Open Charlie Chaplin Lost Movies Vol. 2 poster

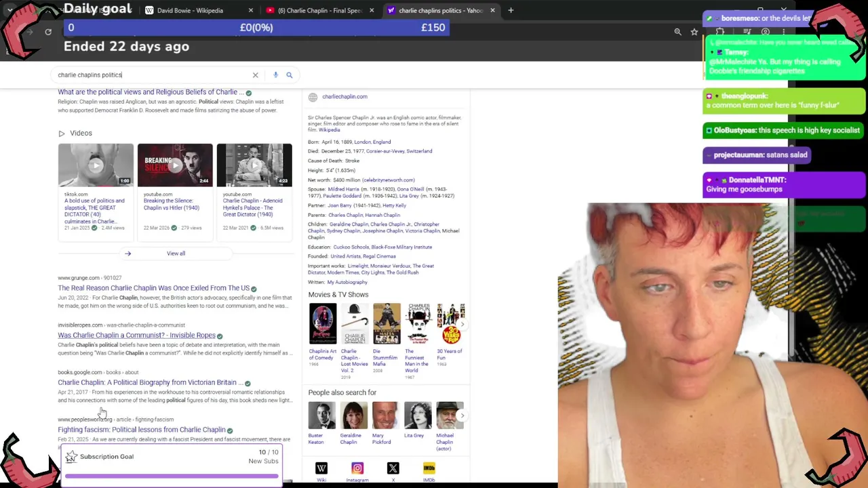[355, 324]
